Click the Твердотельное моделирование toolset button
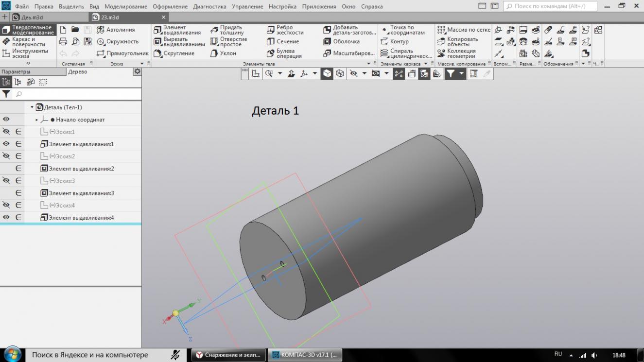The height and width of the screenshot is (362, 644). [x=28, y=30]
